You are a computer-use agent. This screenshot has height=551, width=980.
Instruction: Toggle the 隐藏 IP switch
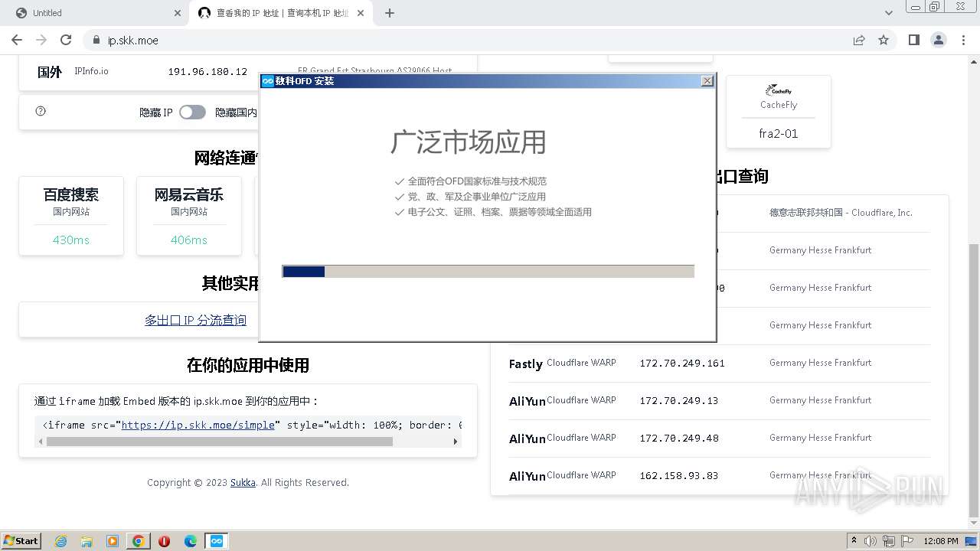[x=192, y=112]
